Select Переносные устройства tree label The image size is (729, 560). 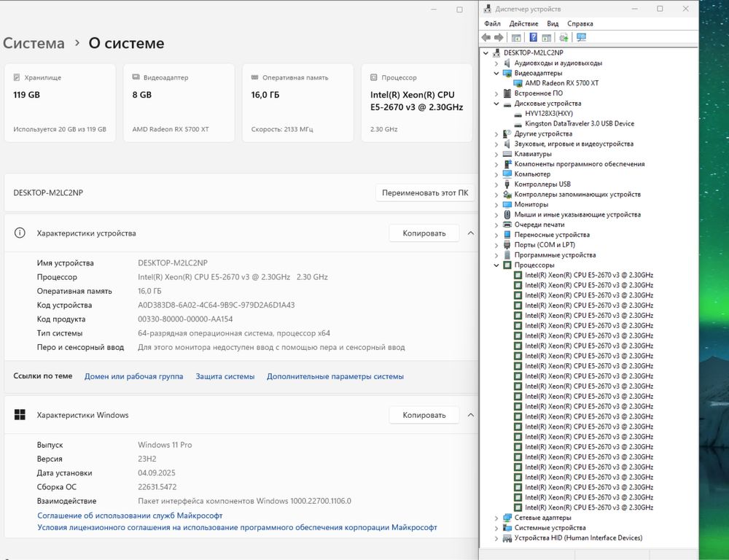552,235
